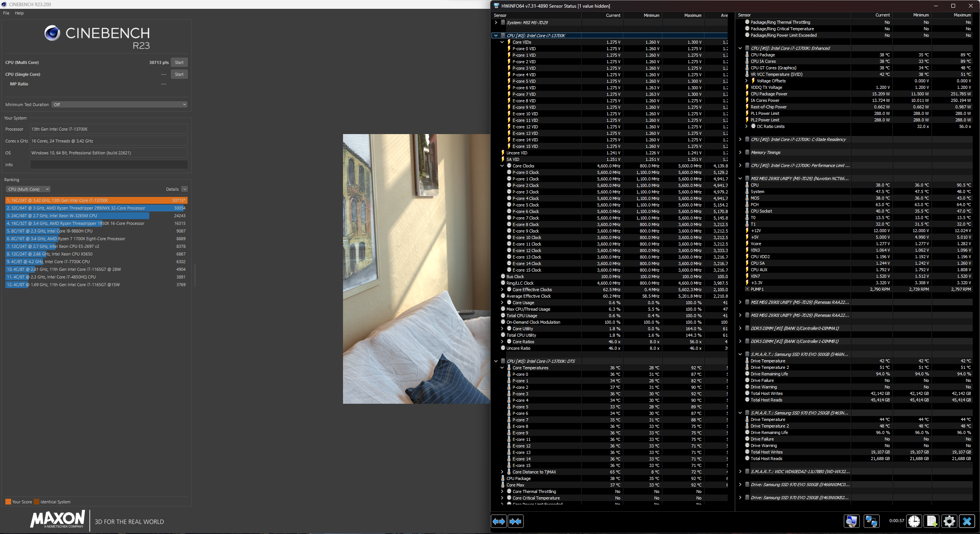Click the log-file sheet icon with green plus
The height and width of the screenshot is (534, 980).
(932, 521)
